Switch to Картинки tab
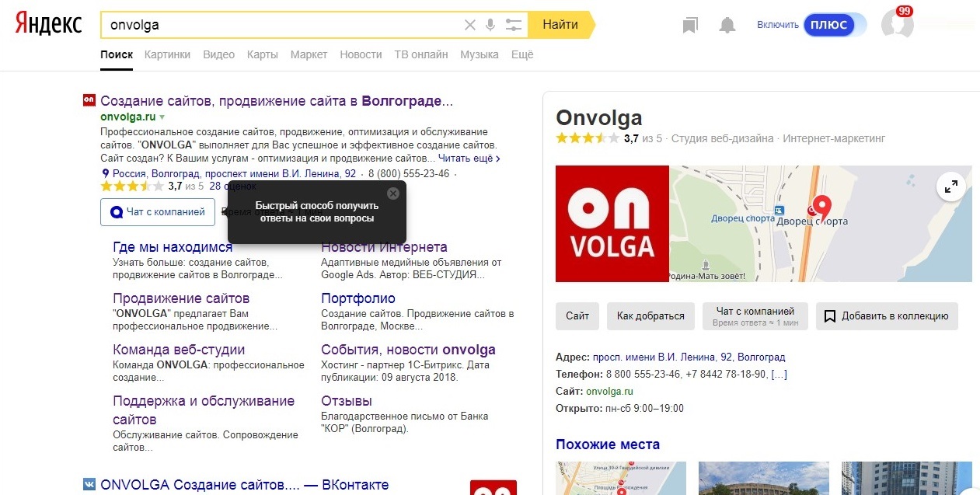Screen dimensions: 980x495 [167, 54]
